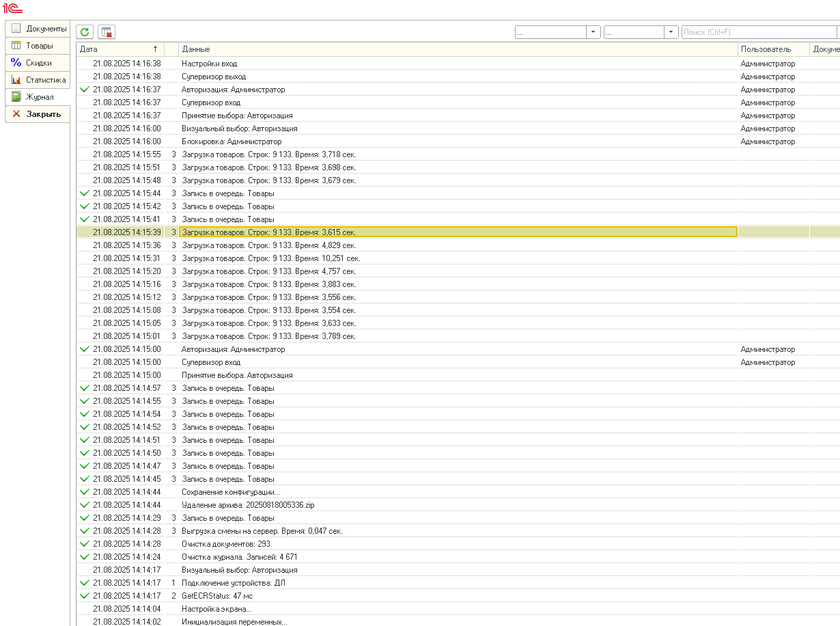The height and width of the screenshot is (626, 840).
Task: Select Запись в очередь. Товары at 14:14:45
Action: coord(458,479)
